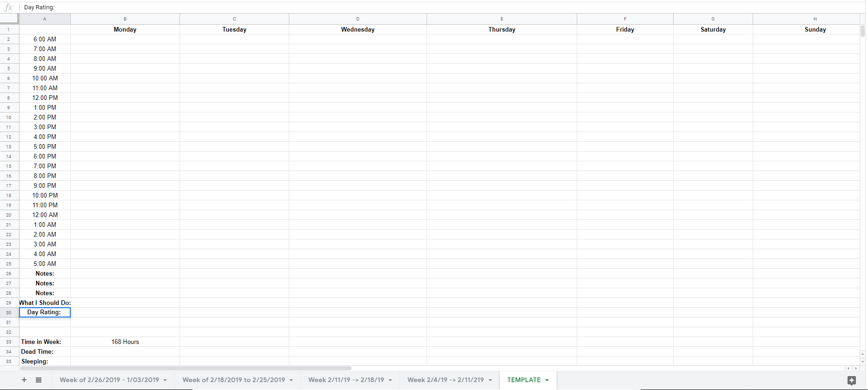Open dropdown for 'Week of 2/26/2019 - 1/03/2019' tab
Screen dimensions: 868x390
tap(165, 380)
